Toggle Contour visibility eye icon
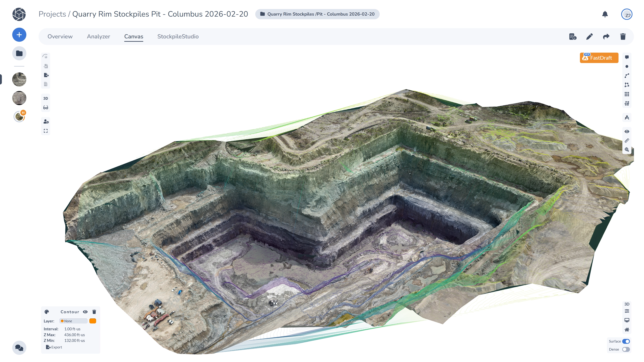The height and width of the screenshot is (362, 644). pos(85,312)
